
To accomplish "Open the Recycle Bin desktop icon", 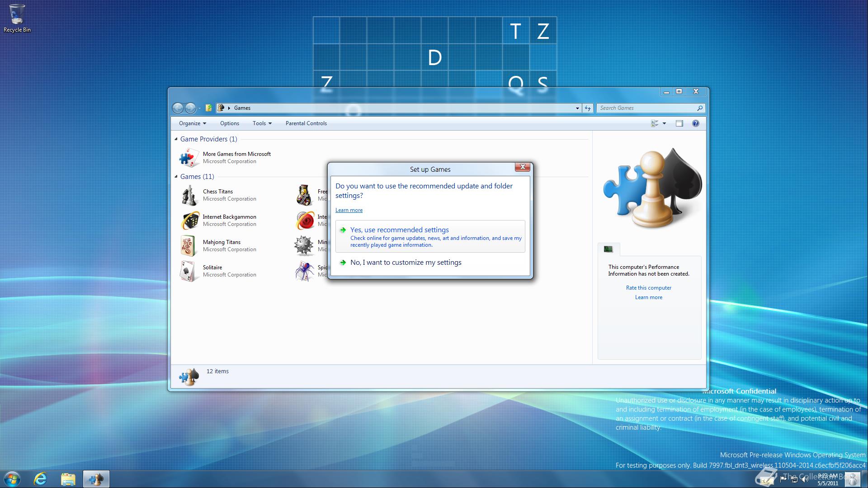I will (x=17, y=19).
